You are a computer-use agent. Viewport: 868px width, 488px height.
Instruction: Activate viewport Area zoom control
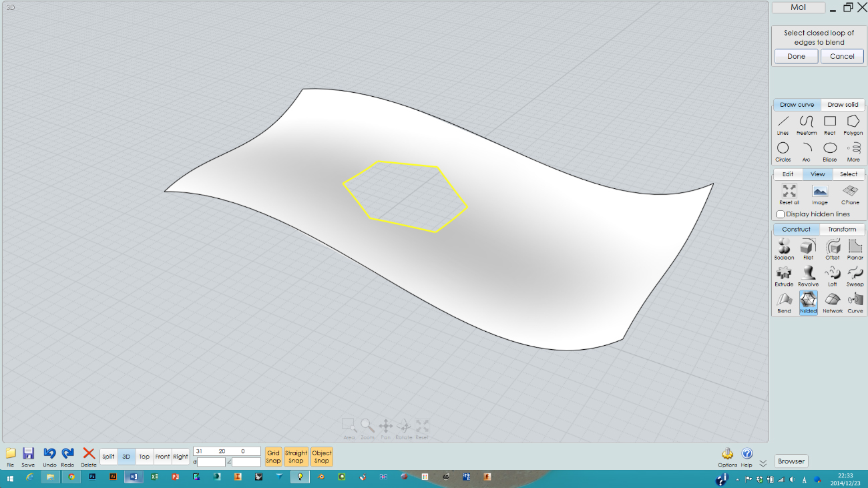(349, 429)
